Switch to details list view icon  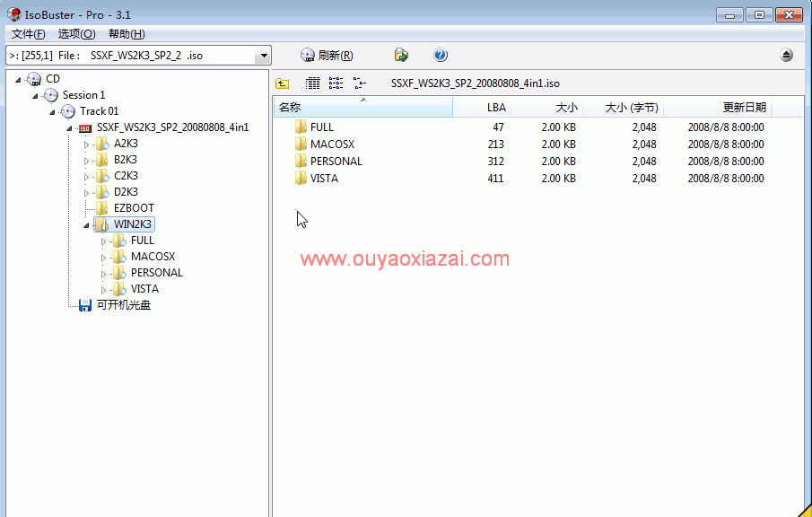313,83
